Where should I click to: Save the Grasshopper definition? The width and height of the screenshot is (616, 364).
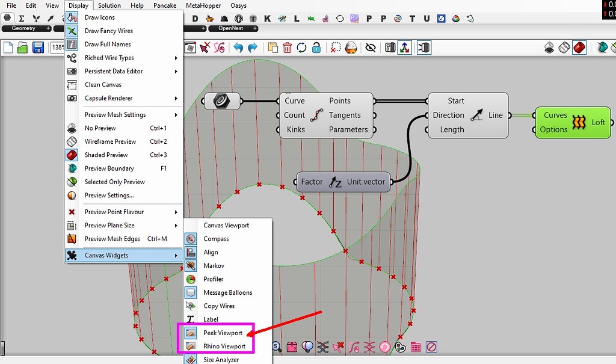pos(38,47)
